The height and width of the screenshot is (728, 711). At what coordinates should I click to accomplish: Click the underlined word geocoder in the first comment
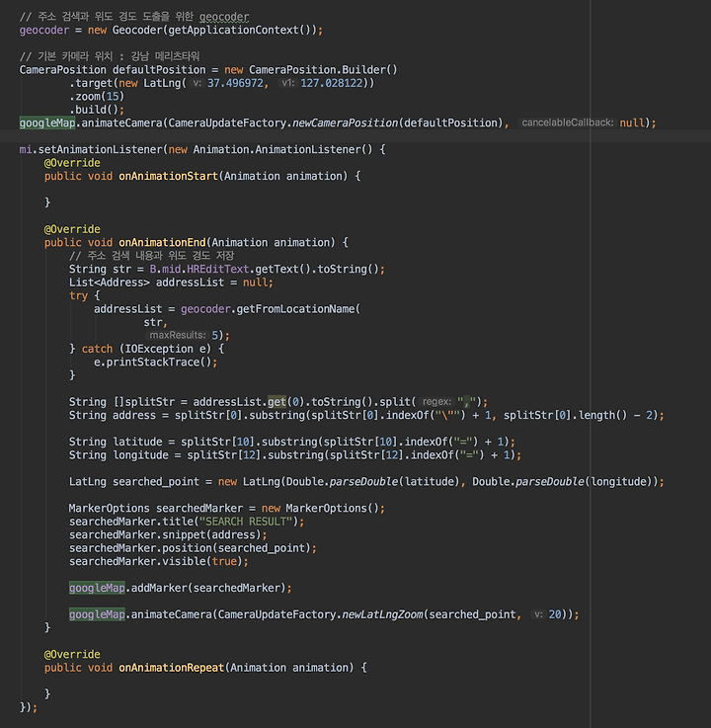(x=224, y=17)
